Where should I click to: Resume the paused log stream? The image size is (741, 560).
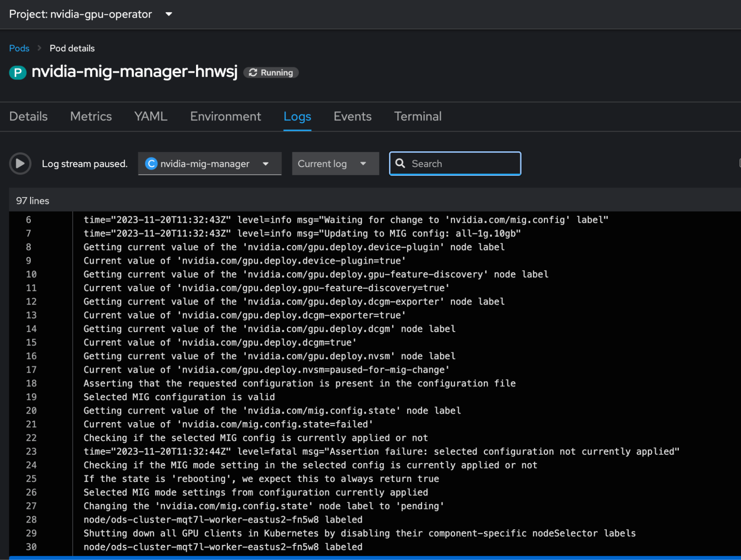tap(20, 163)
